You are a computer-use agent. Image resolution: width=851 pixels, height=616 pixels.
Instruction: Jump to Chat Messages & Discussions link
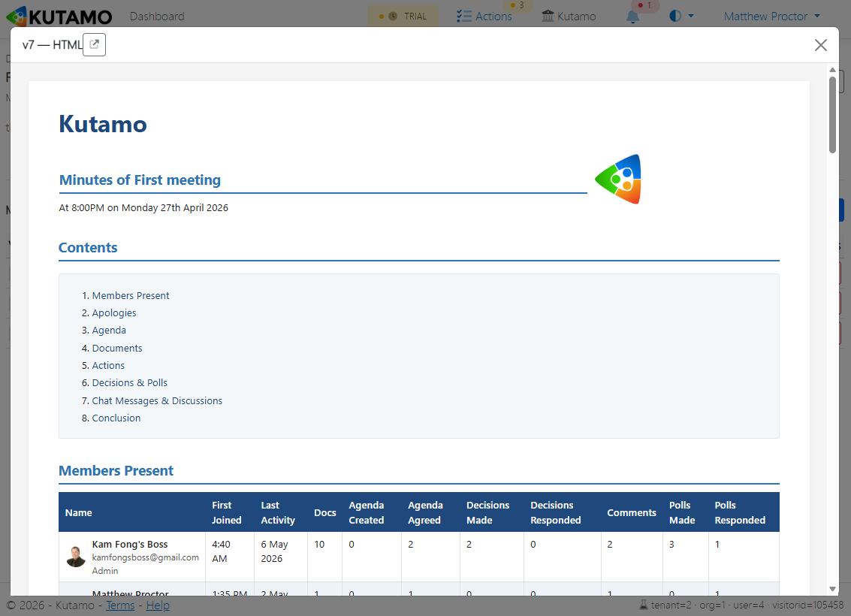coord(157,400)
